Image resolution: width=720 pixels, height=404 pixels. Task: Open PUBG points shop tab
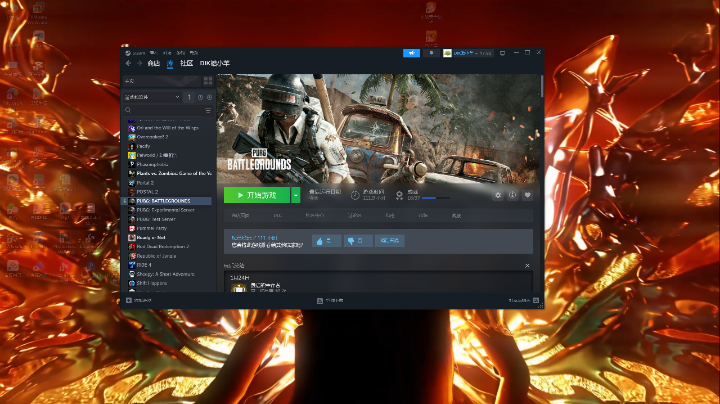354,215
